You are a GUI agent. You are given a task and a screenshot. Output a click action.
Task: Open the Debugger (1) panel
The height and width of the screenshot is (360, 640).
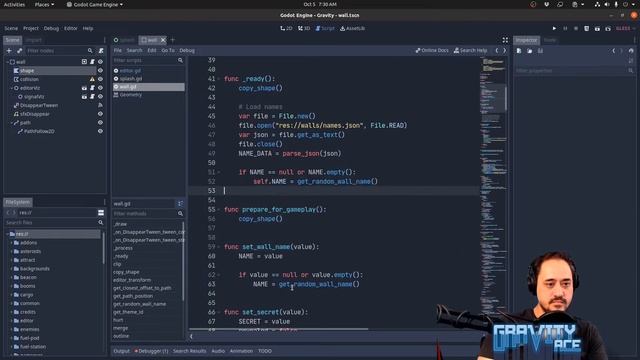[151, 351]
